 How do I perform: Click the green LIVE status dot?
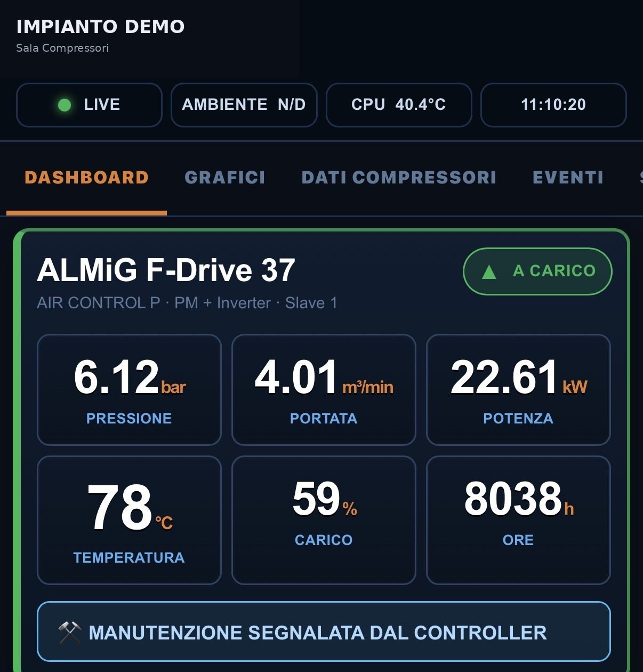(x=65, y=105)
